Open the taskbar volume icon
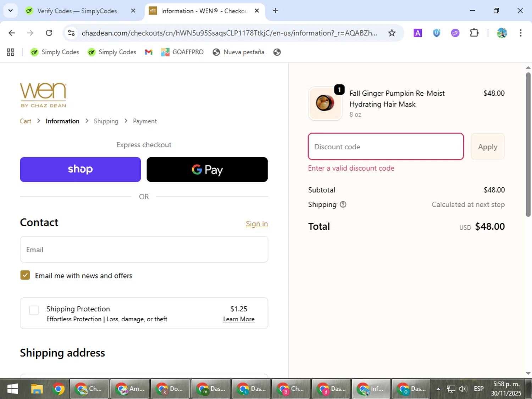 tap(462, 389)
